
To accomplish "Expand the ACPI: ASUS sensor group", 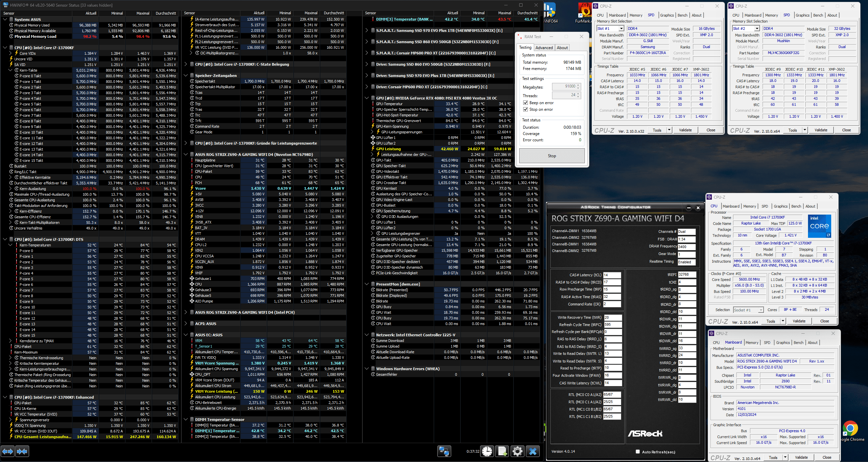I will [186, 324].
